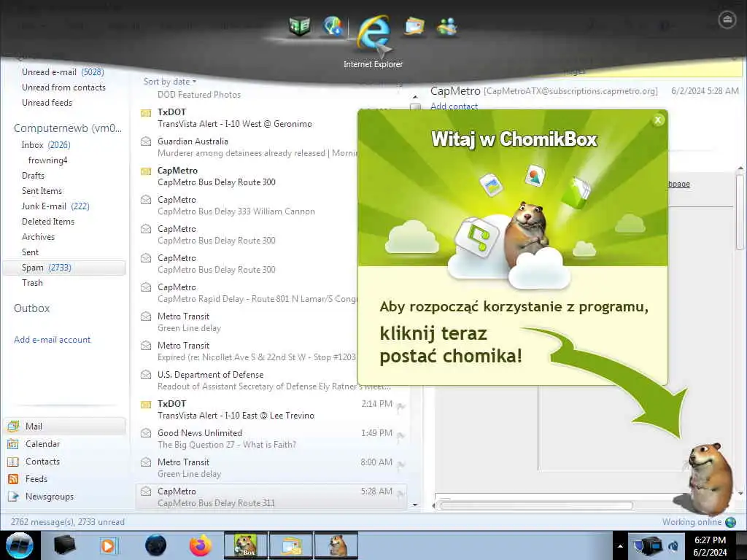Open CapMetro Bus Delay Route 311 message

(271, 497)
